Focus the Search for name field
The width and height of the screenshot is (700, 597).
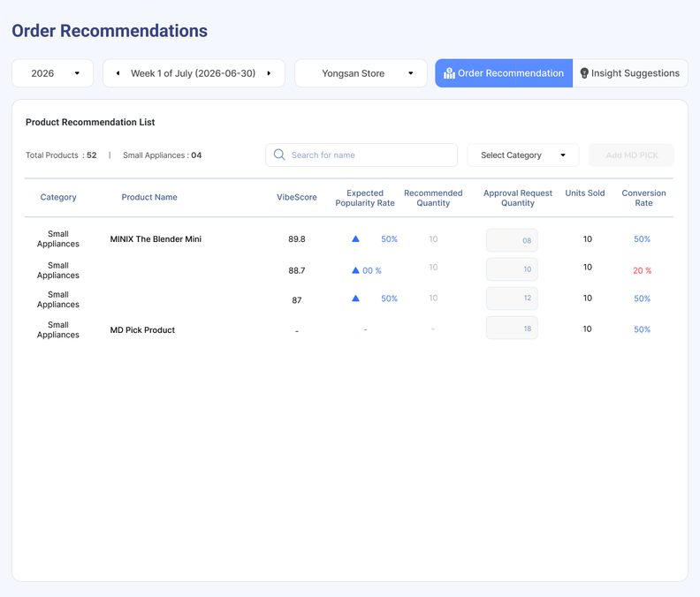click(x=361, y=155)
